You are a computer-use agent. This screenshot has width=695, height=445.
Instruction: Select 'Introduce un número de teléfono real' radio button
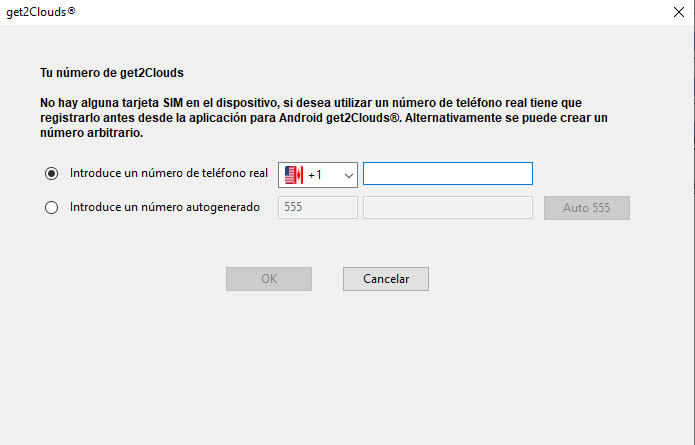[51, 173]
